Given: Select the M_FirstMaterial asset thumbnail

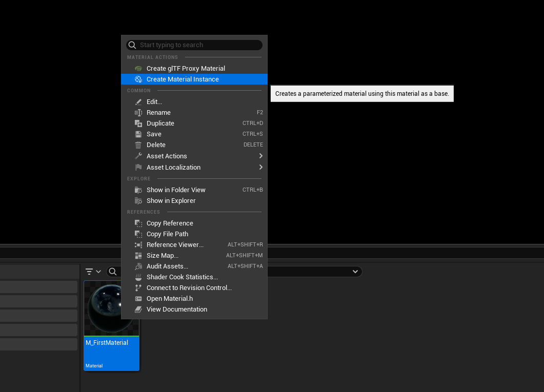Looking at the screenshot, I should pos(111,326).
